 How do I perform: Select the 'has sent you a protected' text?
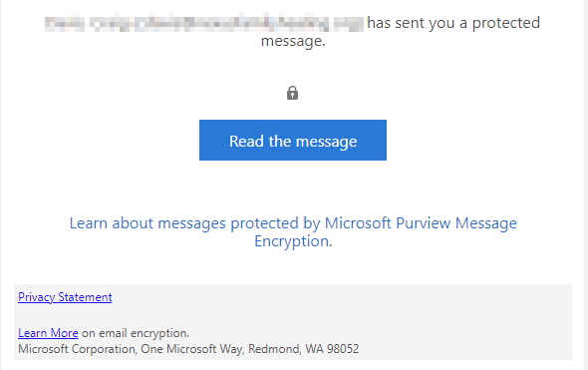(x=453, y=23)
